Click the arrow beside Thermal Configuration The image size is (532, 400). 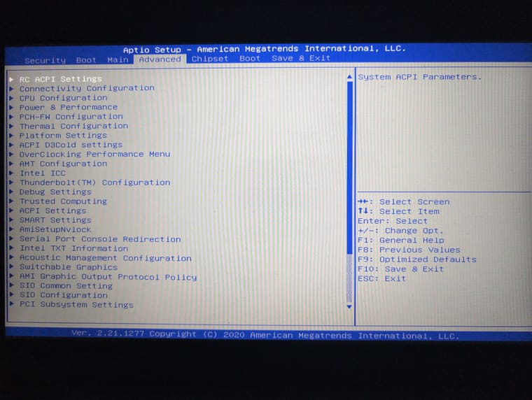pyautogui.click(x=11, y=126)
